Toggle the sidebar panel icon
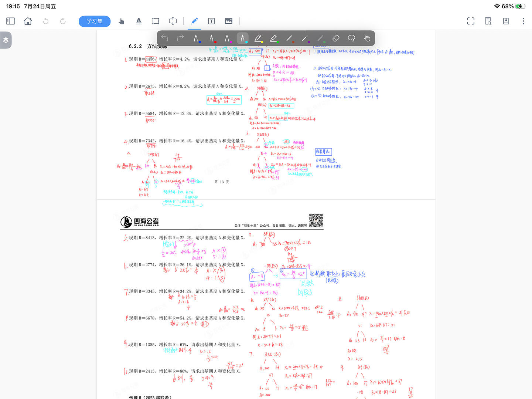The height and width of the screenshot is (399, 532). tap(10, 21)
